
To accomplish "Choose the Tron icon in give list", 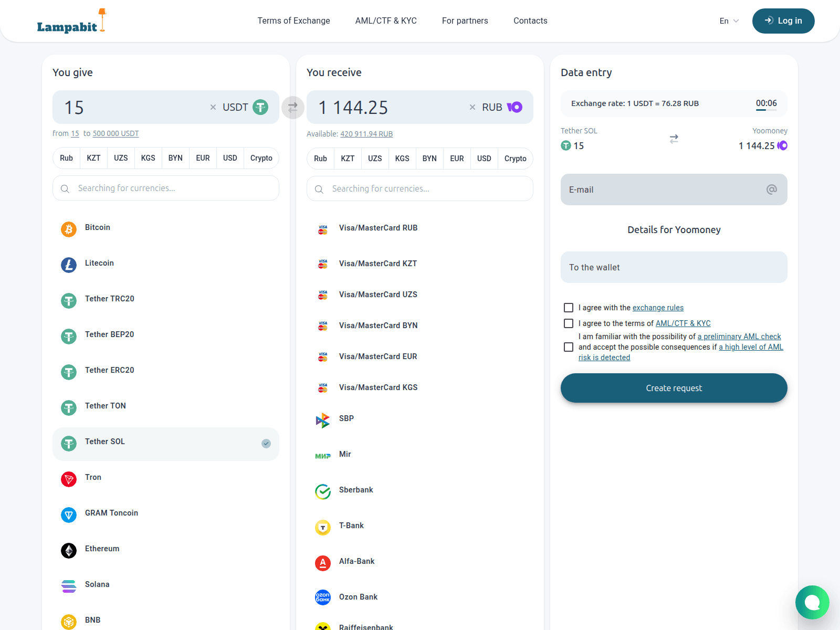I will click(69, 479).
